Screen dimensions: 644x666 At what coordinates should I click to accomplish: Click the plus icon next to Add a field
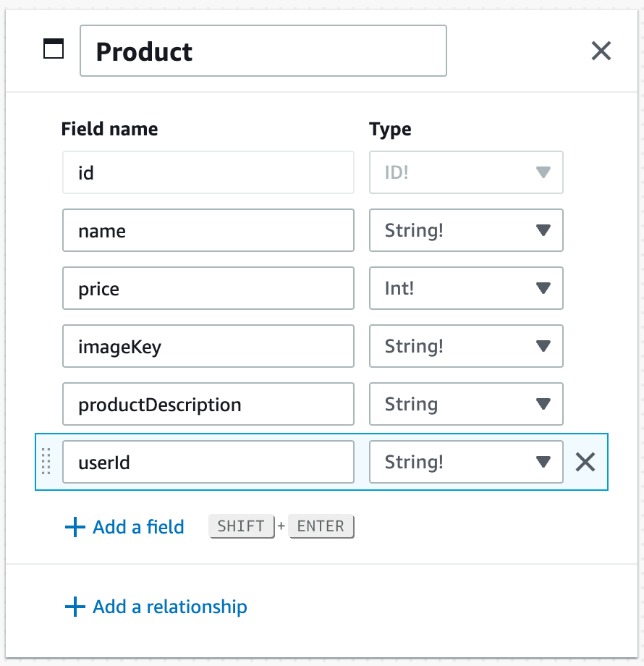pyautogui.click(x=75, y=527)
